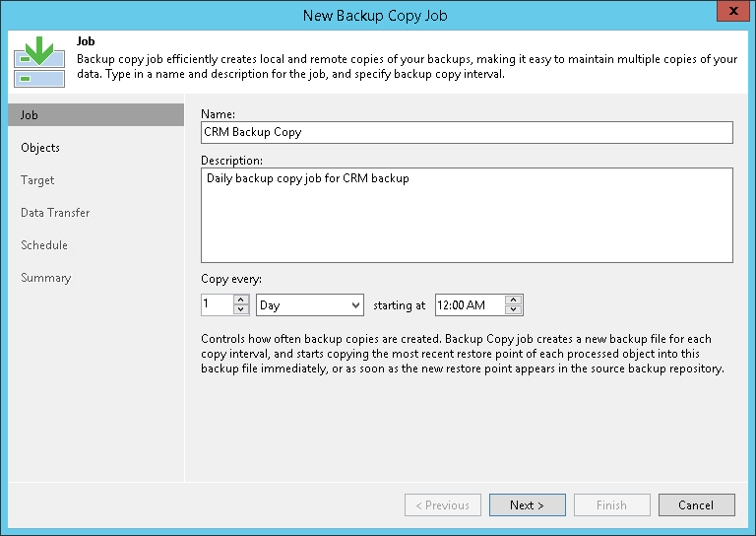Viewport: 756px width, 536px height.
Task: Click the backup copy job wizard icon
Action: tap(39, 62)
